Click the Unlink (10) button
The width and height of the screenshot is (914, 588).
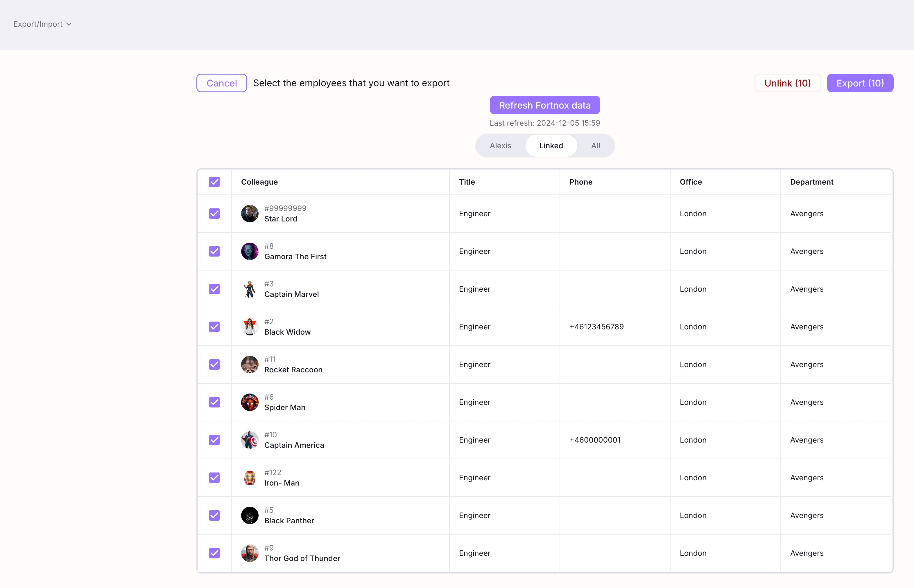point(787,83)
